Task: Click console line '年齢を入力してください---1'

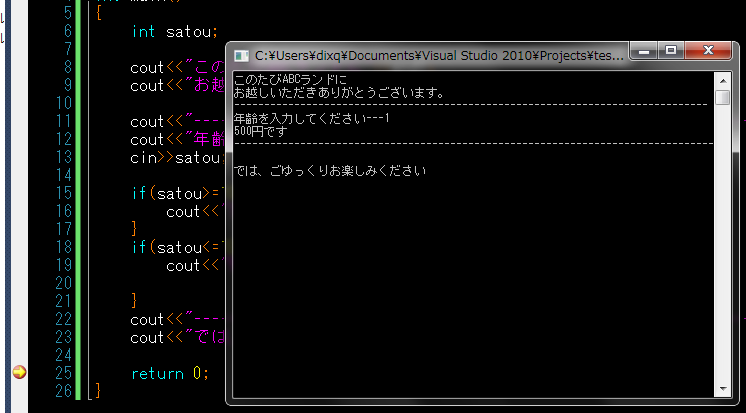Action: point(312,118)
